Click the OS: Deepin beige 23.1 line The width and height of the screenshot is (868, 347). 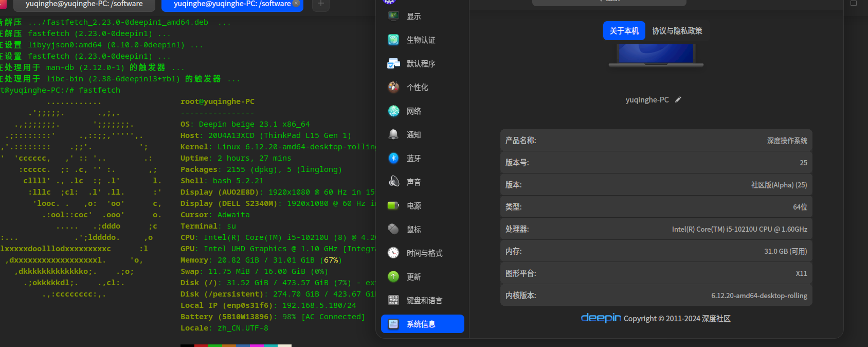point(245,124)
